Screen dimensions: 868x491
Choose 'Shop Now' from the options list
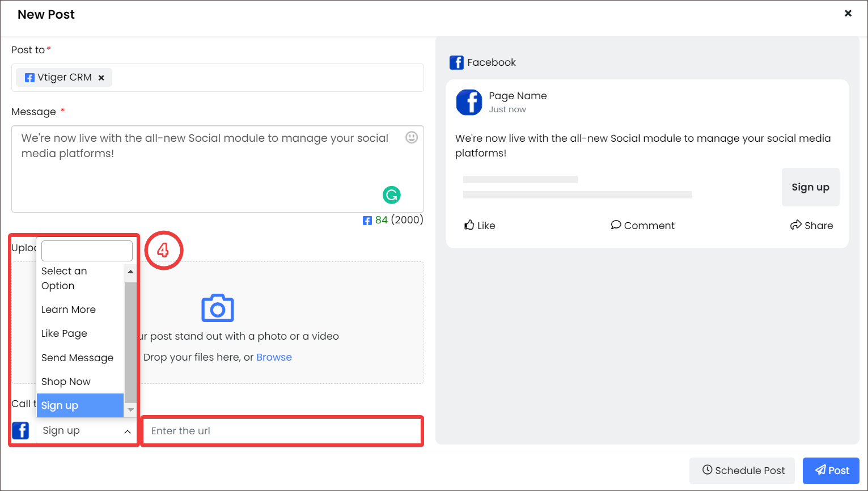[x=66, y=382]
